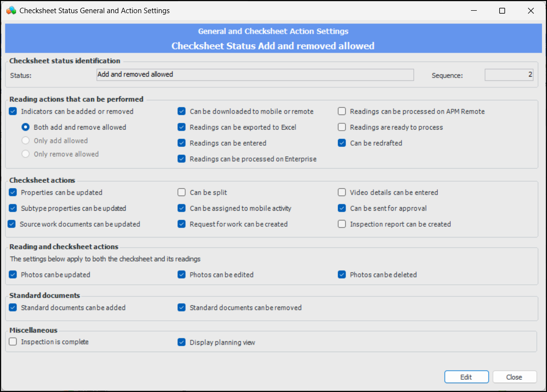
Task: Mark the Inspection is complete checkbox
Action: 13,342
